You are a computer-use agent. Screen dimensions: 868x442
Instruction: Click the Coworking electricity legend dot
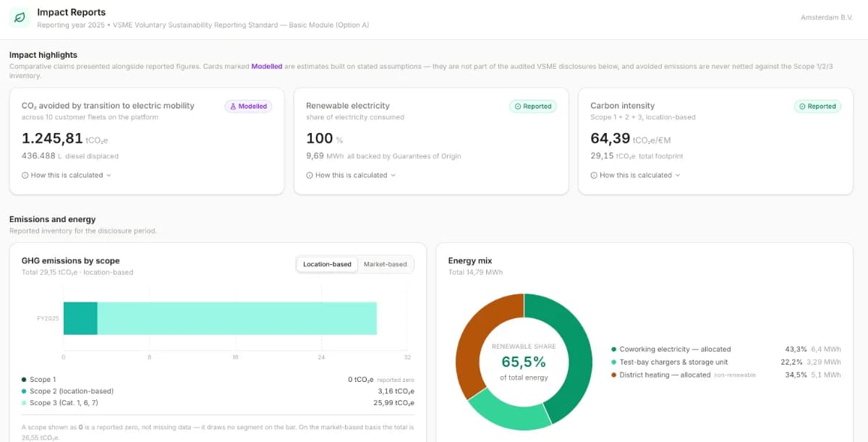(613, 349)
